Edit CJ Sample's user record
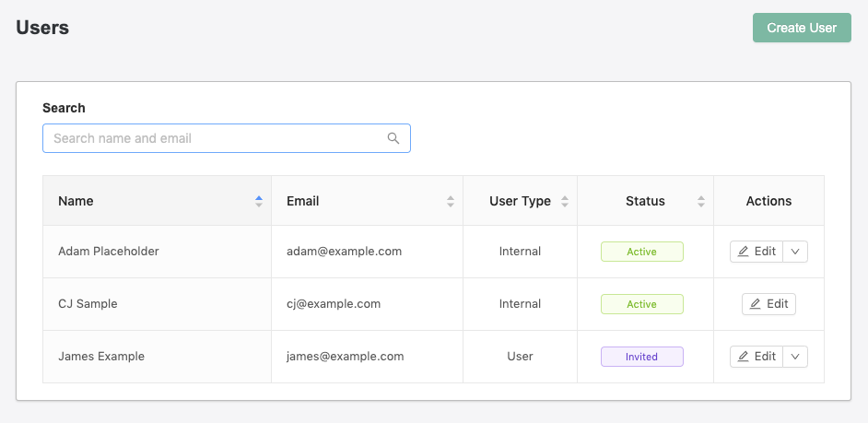868x423 pixels. pyautogui.click(x=768, y=304)
